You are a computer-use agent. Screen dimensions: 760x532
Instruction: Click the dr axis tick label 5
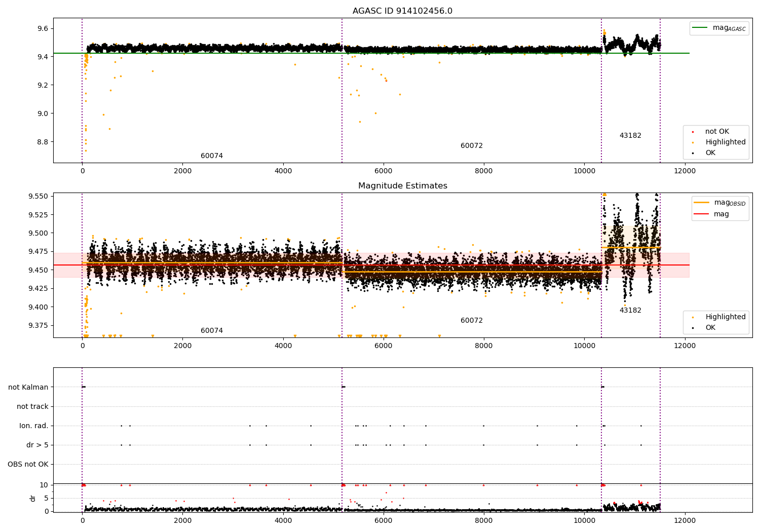[x=47, y=498]
